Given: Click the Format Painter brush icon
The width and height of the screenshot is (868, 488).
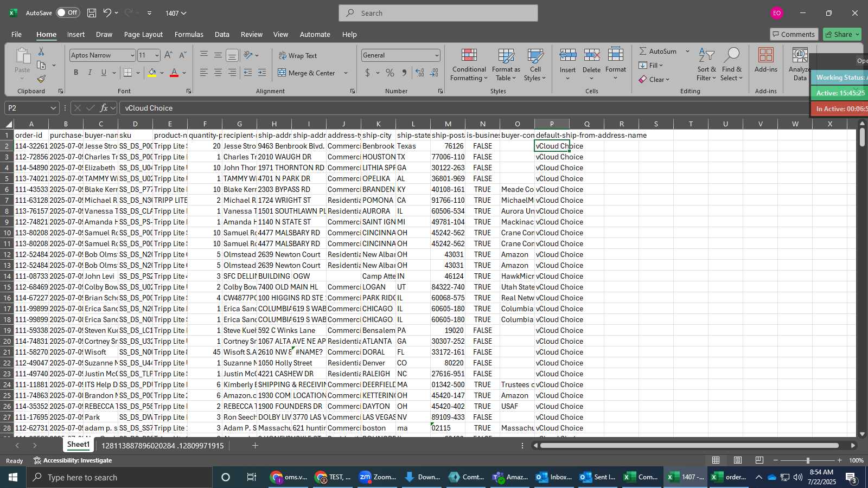Looking at the screenshot, I should tap(41, 79).
